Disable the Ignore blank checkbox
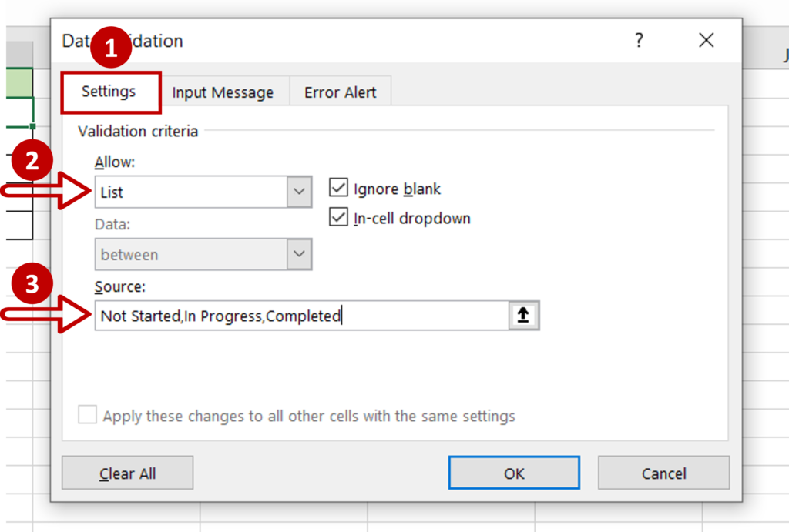The width and height of the screenshot is (789, 532). (x=338, y=188)
